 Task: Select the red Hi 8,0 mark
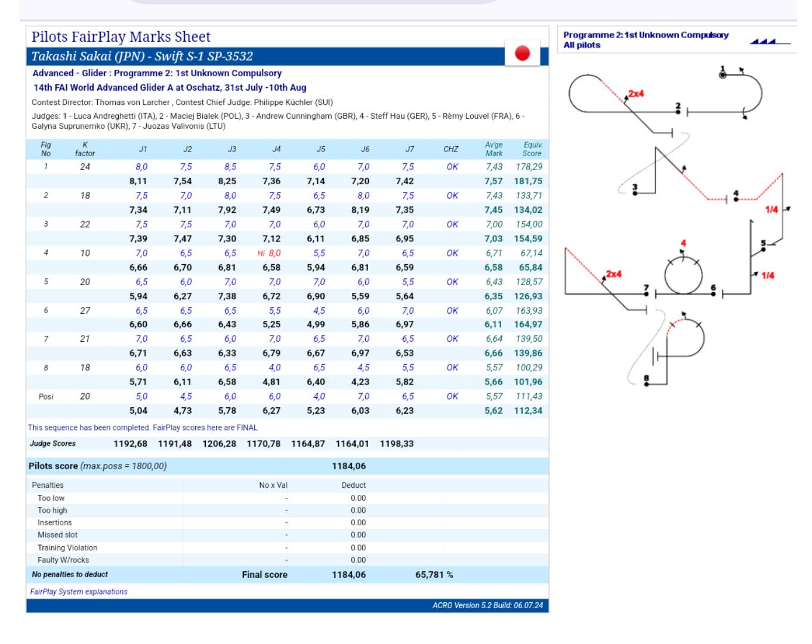(x=269, y=253)
